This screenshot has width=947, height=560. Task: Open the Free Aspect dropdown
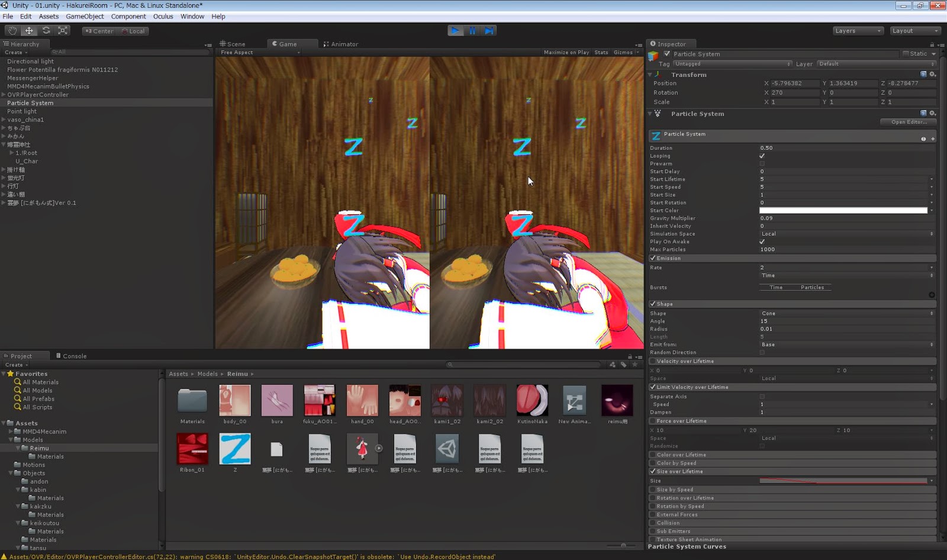[x=260, y=53]
